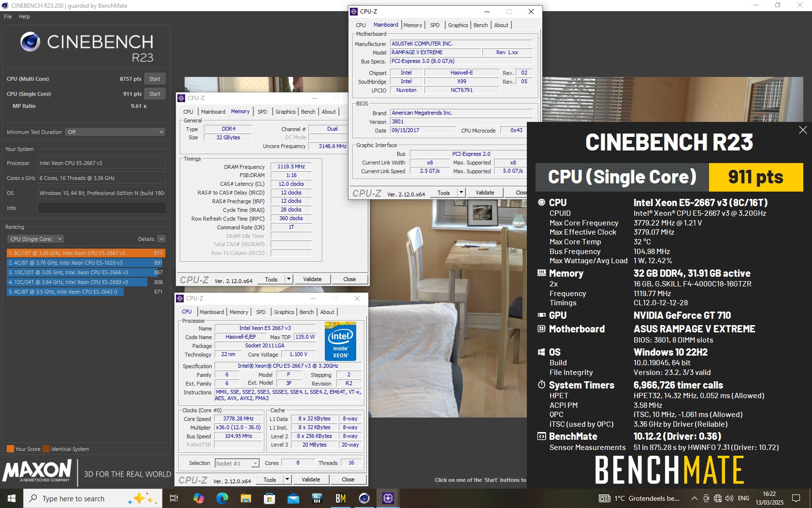Open the Cinebench Help menu
Screen dimensions: 812x508
(24, 16)
